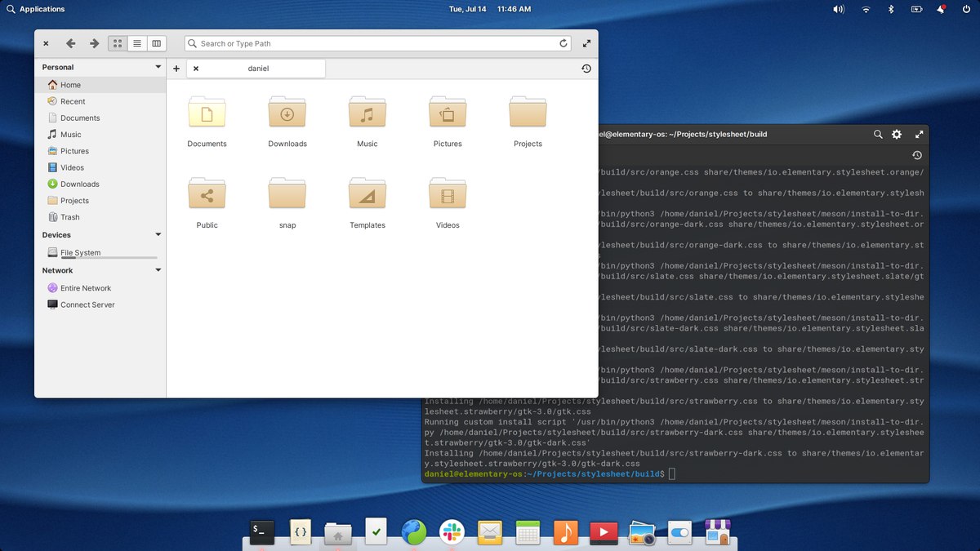
Task: Select the Projects folder icon
Action: (528, 112)
